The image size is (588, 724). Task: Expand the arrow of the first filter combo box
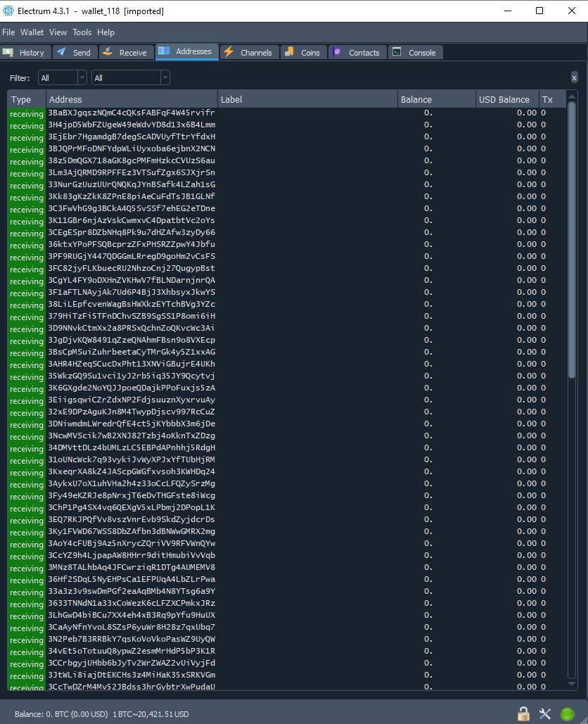[82, 77]
